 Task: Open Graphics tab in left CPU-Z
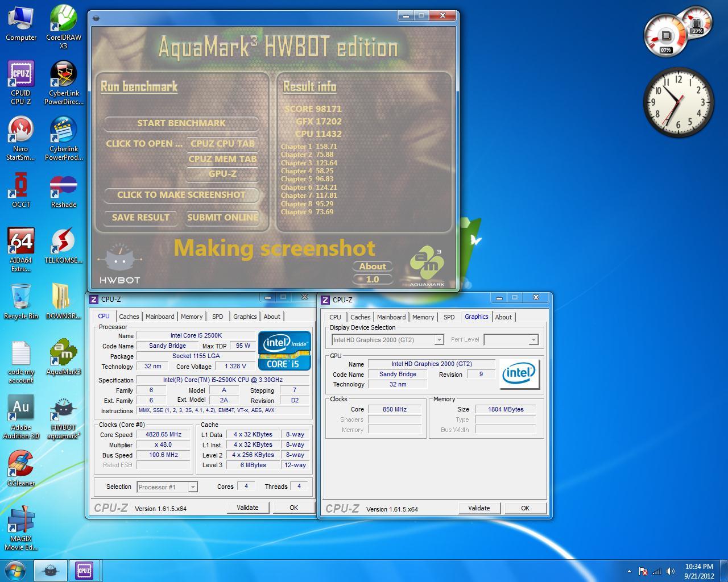(245, 317)
